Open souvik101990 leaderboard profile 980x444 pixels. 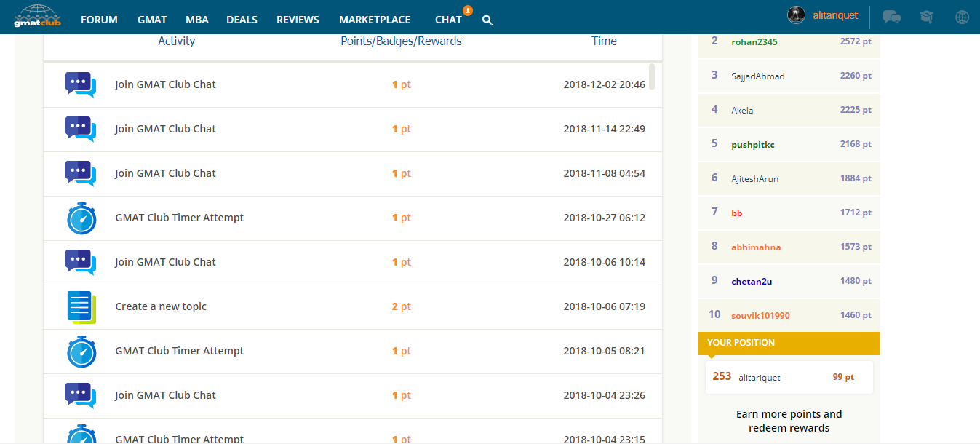pyautogui.click(x=760, y=315)
